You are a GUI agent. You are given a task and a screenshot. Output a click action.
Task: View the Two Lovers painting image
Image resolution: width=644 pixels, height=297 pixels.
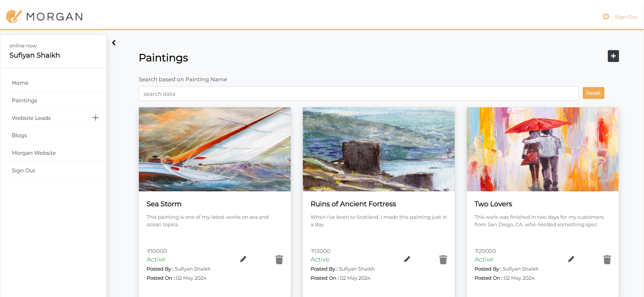542,149
